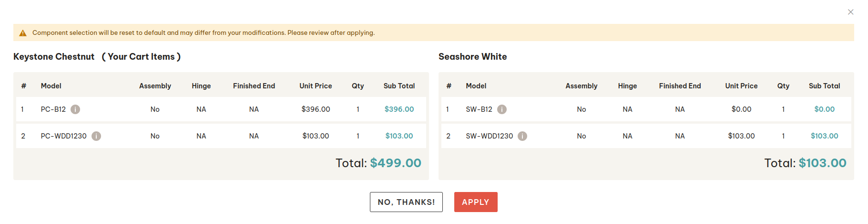This screenshot has height=224, width=868.
Task: Click the $396.00 sub total amount
Action: click(399, 109)
